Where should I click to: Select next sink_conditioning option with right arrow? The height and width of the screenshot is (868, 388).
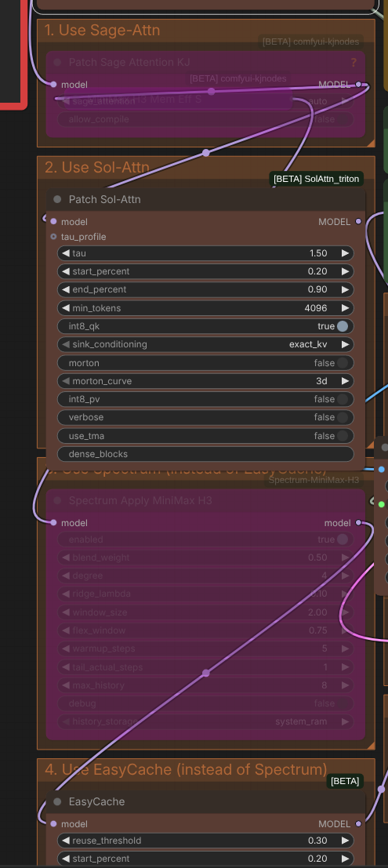click(346, 344)
